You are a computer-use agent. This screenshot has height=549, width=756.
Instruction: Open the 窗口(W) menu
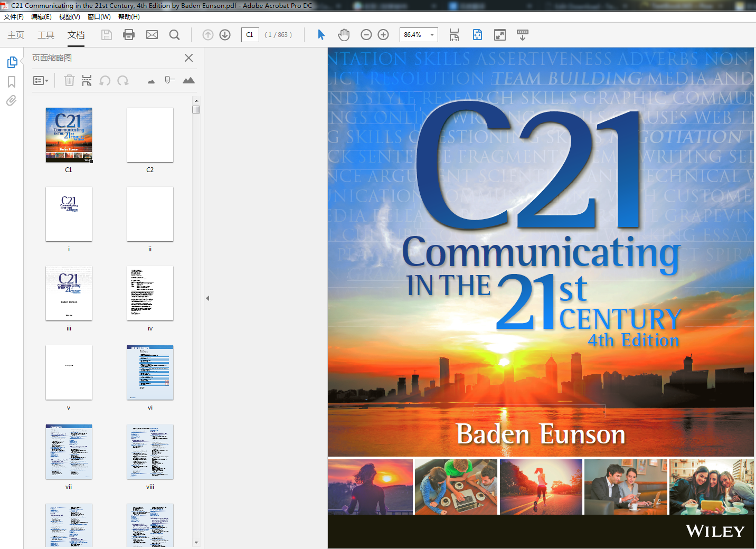click(99, 17)
